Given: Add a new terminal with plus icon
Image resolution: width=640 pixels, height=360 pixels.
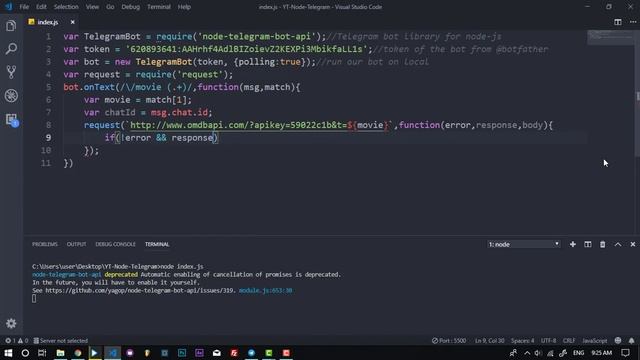Looking at the screenshot, I should click(573, 244).
